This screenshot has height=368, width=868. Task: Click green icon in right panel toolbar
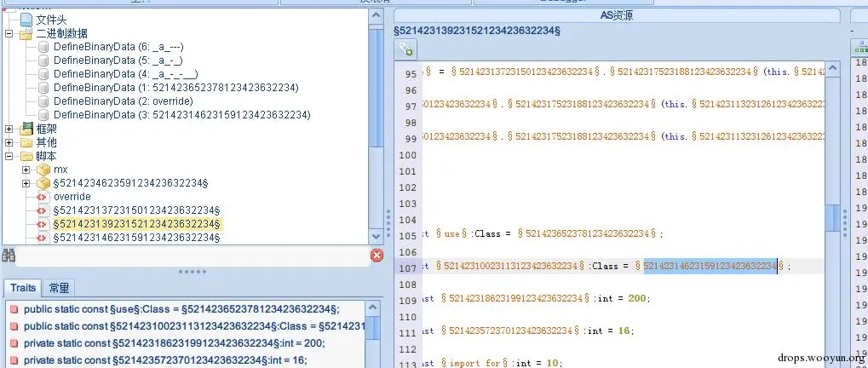pos(861,49)
